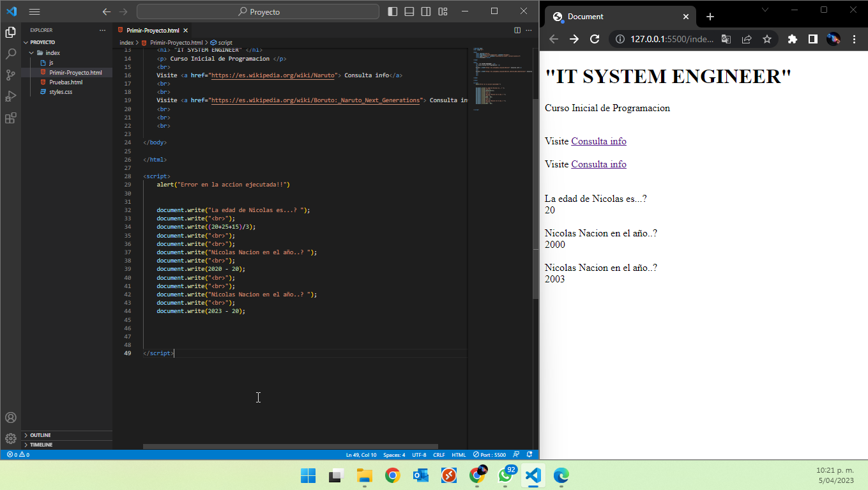Click the Chrome address bar URL

[x=671, y=39]
